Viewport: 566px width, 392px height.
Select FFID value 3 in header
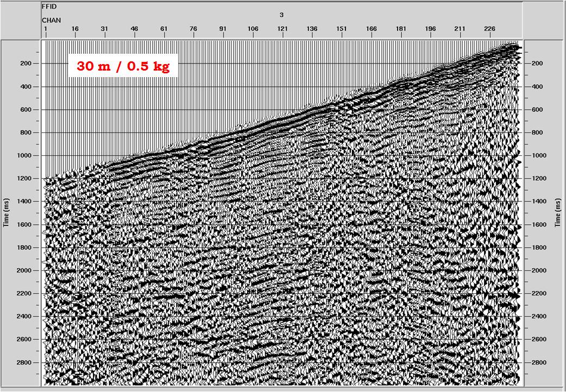281,15
